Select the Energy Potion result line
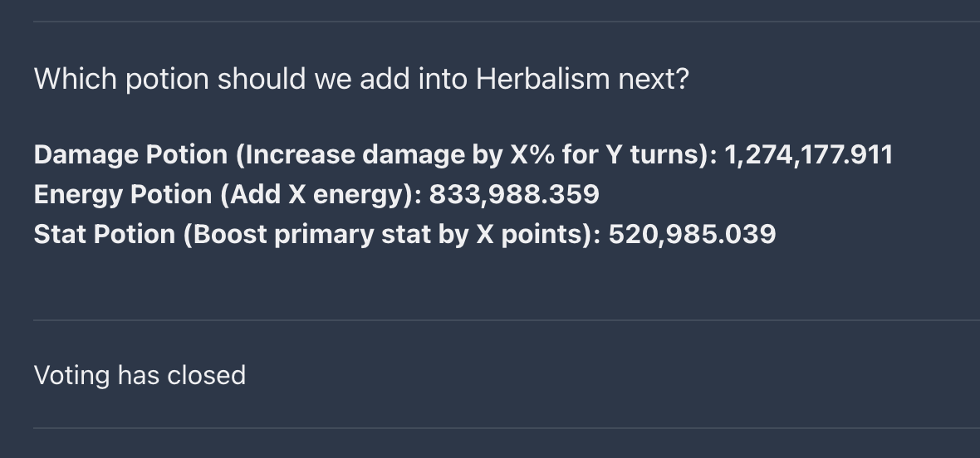This screenshot has height=458, width=980. 316,195
